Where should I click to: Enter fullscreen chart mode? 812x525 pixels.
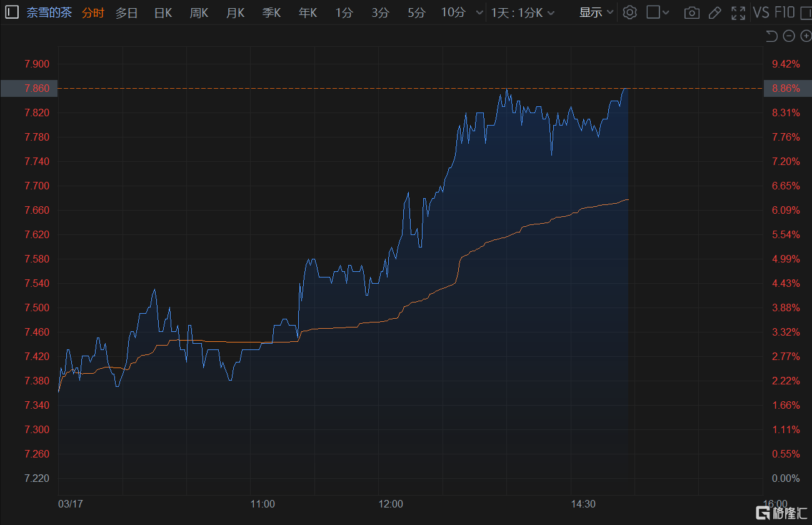click(x=738, y=12)
